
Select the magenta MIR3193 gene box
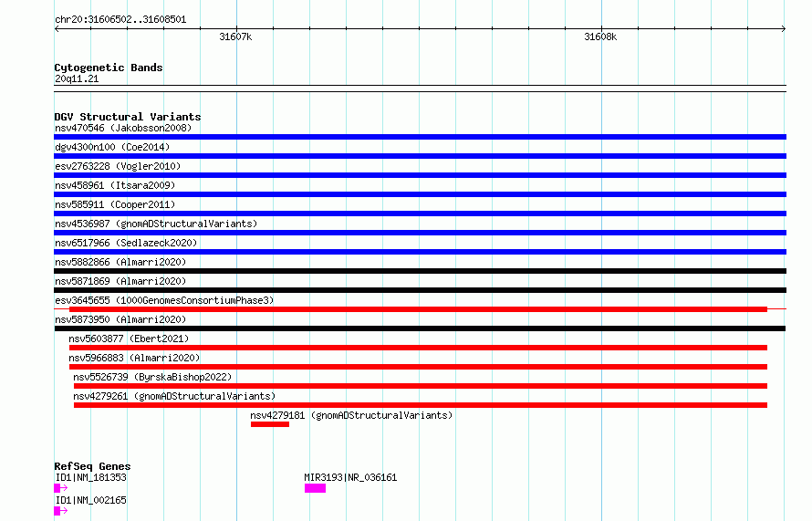(x=315, y=488)
